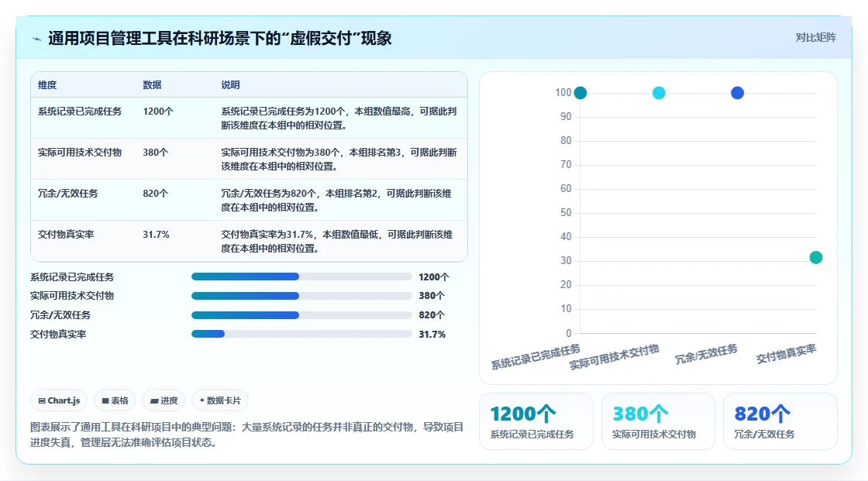The image size is (868, 481).
Task: Click table row label 实际可用技术交付物
Action: tap(80, 153)
